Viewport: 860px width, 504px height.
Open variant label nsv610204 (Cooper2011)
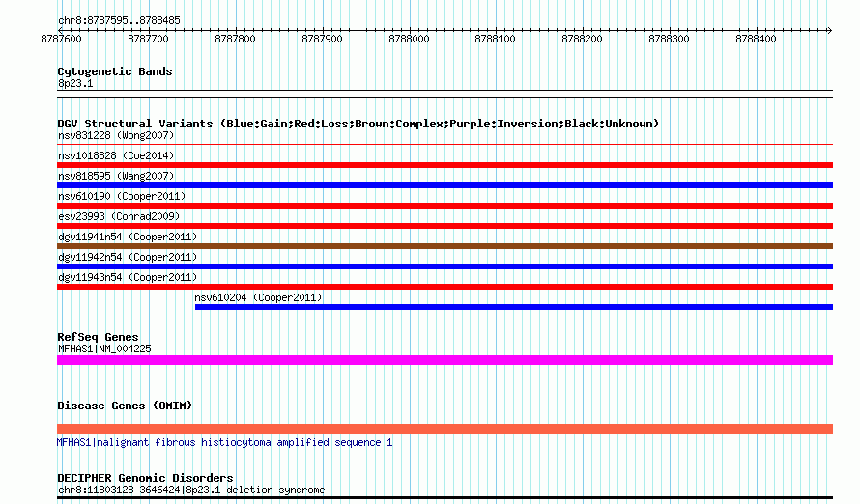(258, 297)
